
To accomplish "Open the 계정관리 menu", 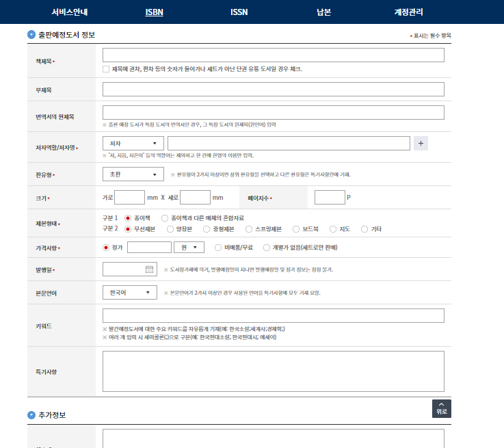I will pos(408,12).
